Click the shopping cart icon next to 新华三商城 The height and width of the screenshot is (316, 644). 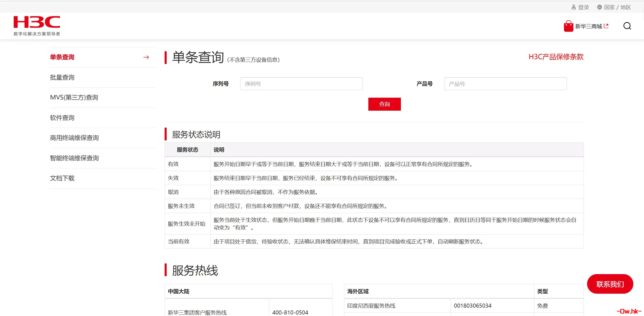[x=569, y=26]
